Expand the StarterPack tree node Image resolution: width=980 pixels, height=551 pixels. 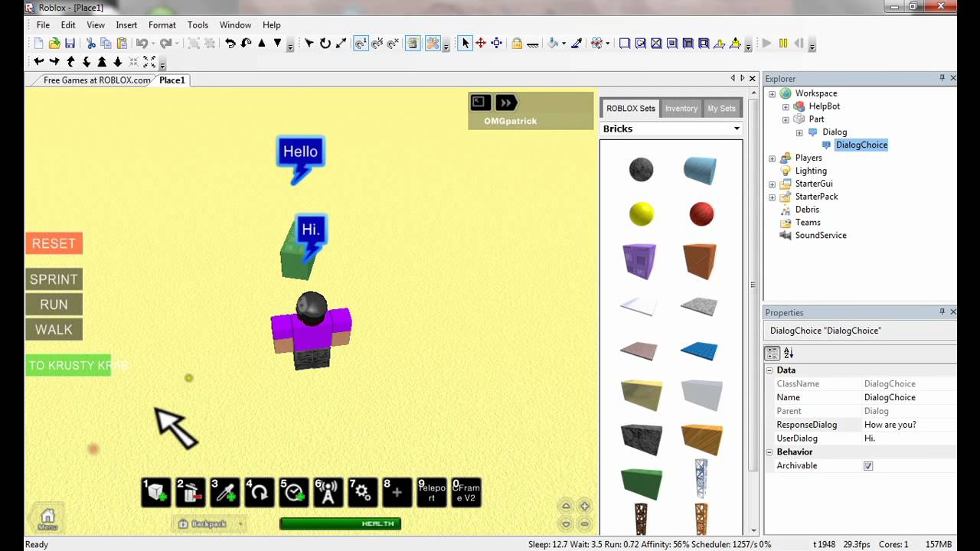pos(772,197)
